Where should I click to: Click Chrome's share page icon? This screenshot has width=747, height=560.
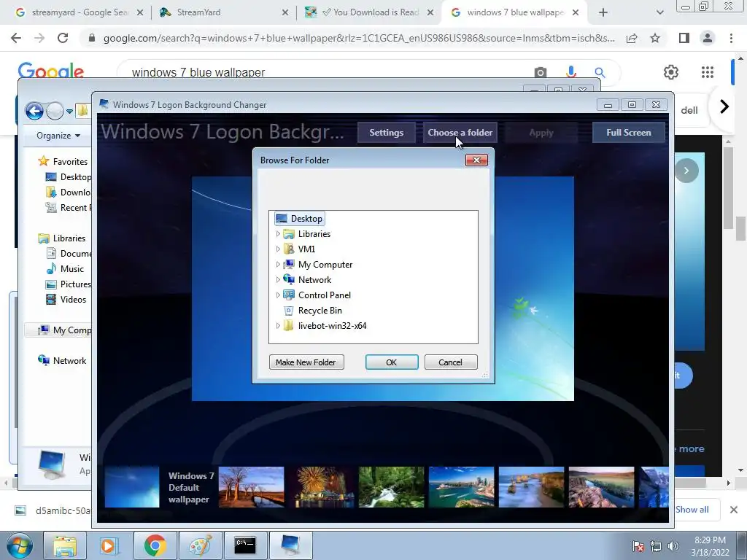(632, 38)
